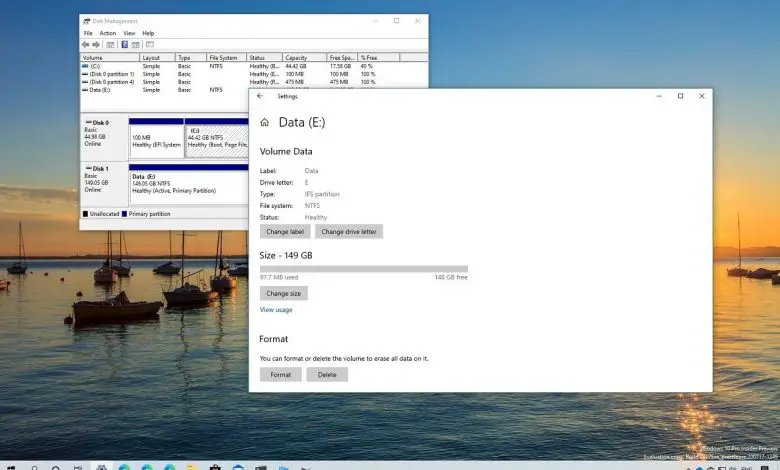Click the Forward arrow in Disk Management toolbar
This screenshot has width=780, height=470.
click(97, 45)
